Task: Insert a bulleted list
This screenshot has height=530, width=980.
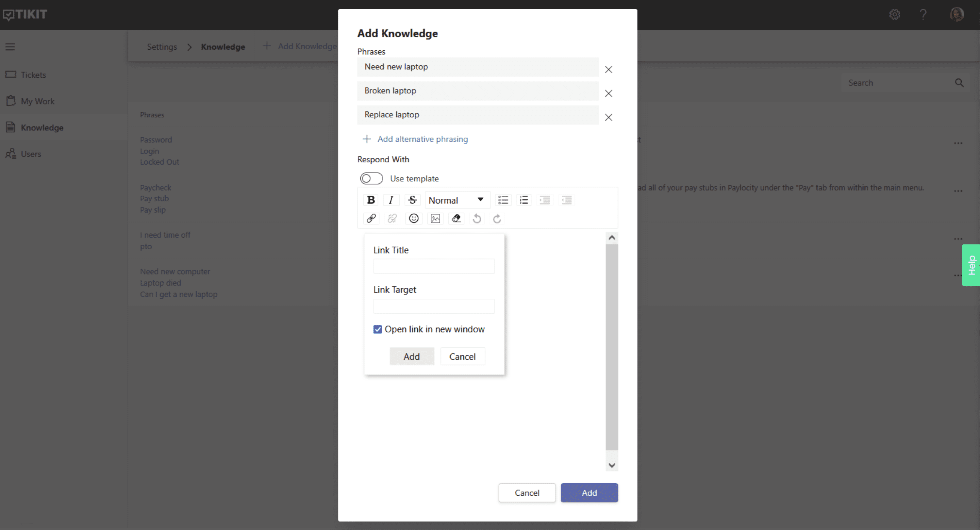Action: (503, 200)
